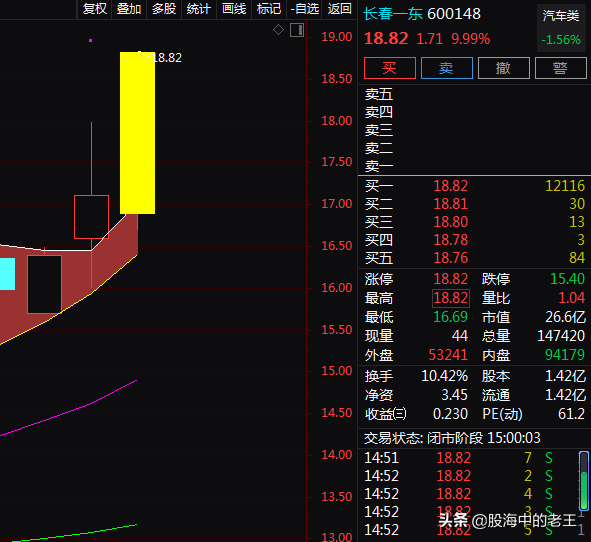
Task: Click the 市值 value 26.6亿
Action: click(565, 317)
